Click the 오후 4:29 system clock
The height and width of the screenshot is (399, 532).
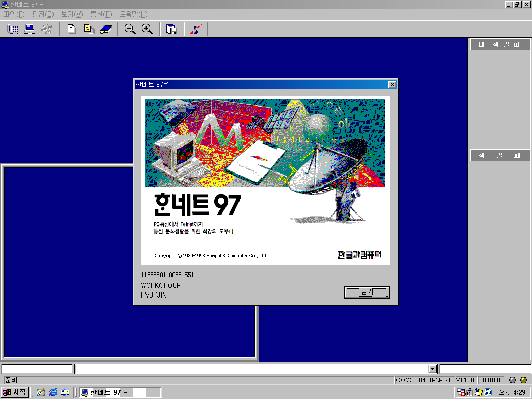tap(512, 393)
